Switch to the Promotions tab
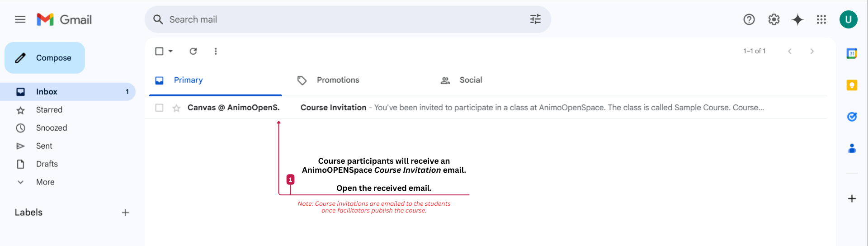Screen dimensions: 868x246 337,80
